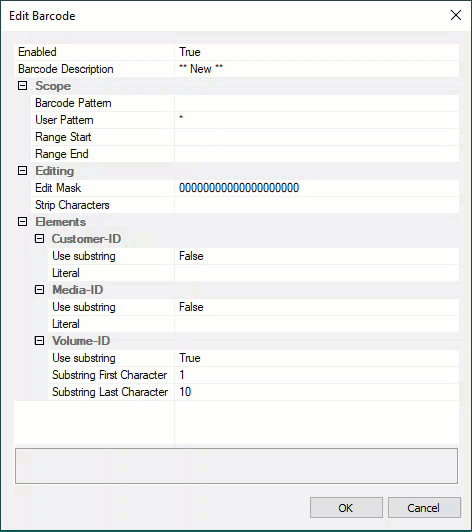The height and width of the screenshot is (532, 472).
Task: Edit Barcode Description value ** New **
Action: (x=317, y=69)
